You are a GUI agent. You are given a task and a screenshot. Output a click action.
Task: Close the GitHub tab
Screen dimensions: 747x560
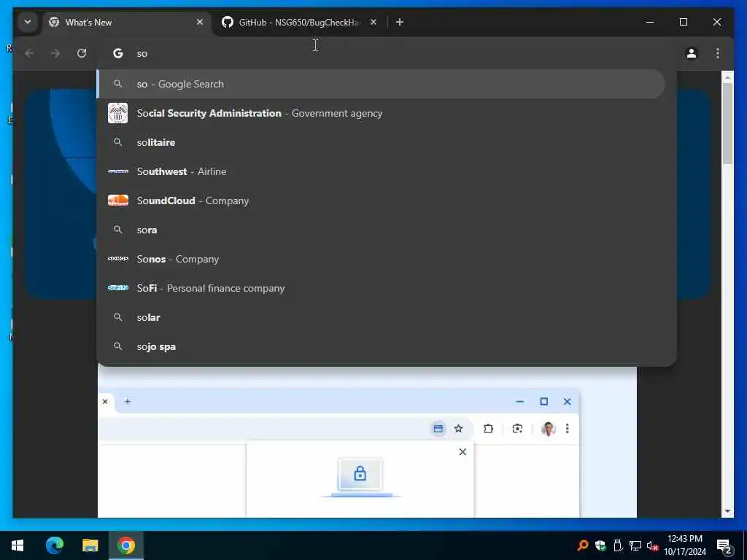(x=373, y=22)
